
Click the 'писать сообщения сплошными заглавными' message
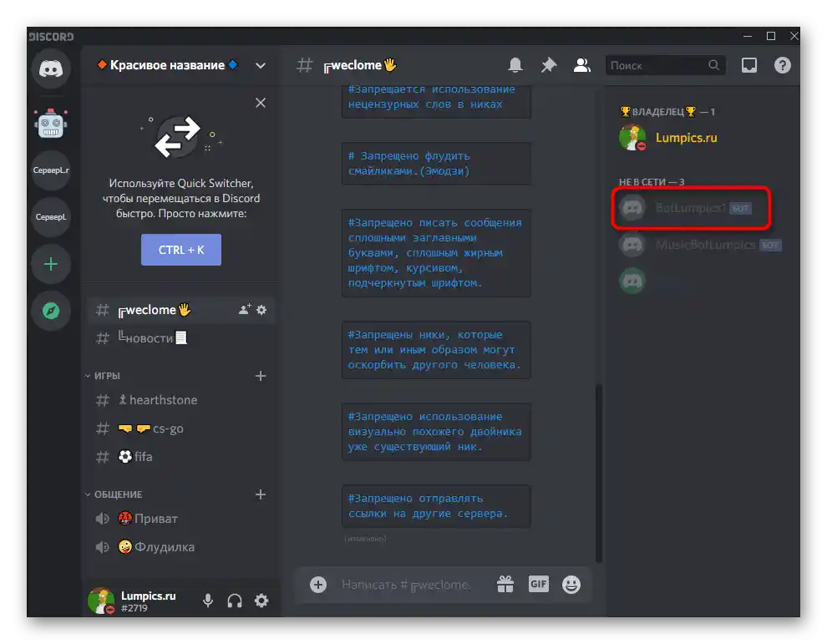436,252
